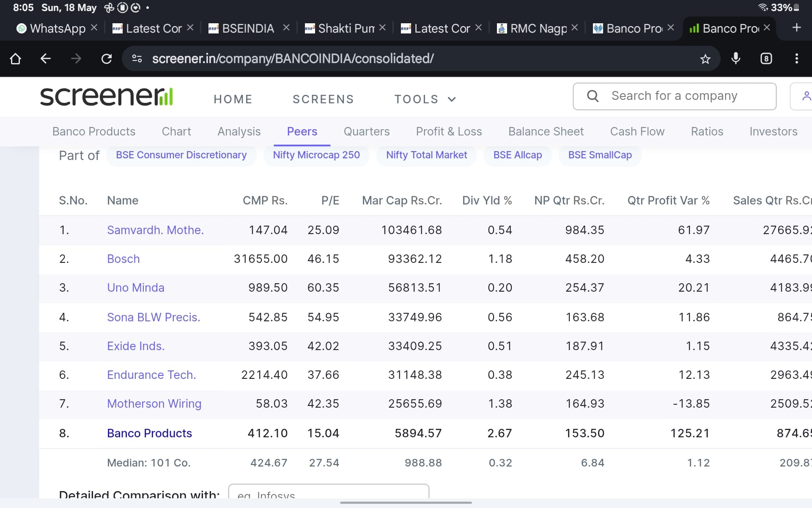Open Samvardh. Mothe. company page
The image size is (812, 508).
[x=155, y=230]
